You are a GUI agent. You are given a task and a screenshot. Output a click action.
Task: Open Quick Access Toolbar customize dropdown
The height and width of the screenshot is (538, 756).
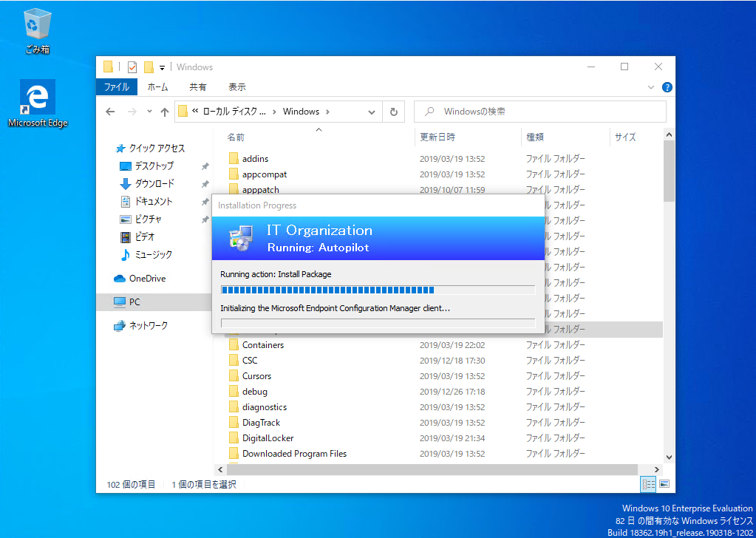coord(163,67)
